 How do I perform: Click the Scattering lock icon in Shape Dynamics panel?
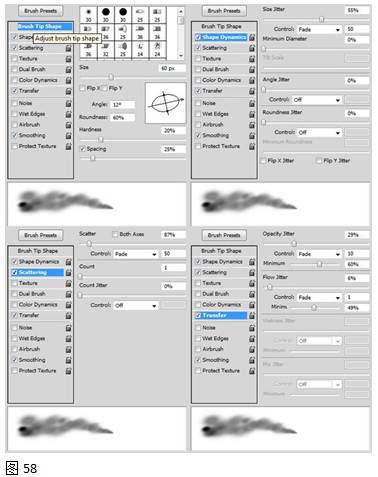tap(252, 48)
